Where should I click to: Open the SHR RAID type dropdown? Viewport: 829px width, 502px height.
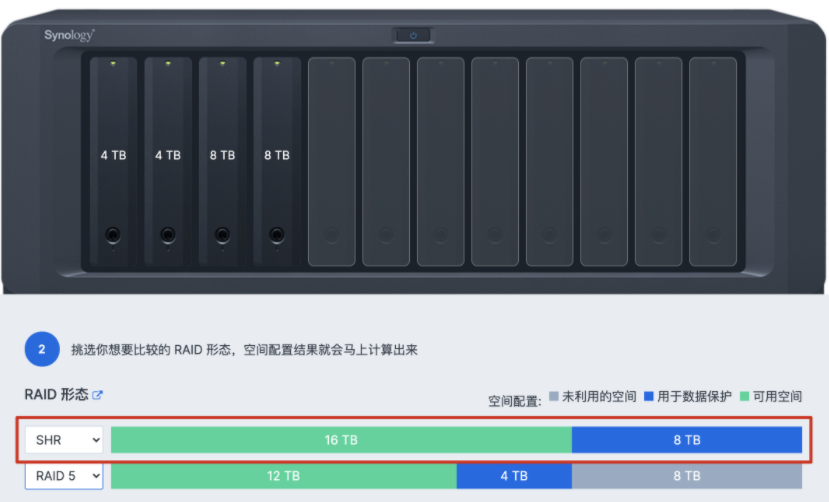(65, 440)
